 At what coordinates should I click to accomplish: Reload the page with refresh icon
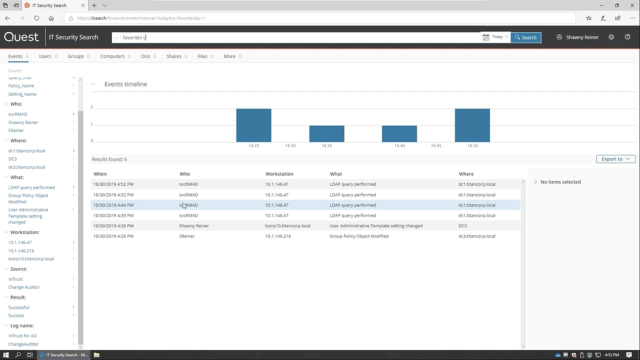tap(36, 18)
